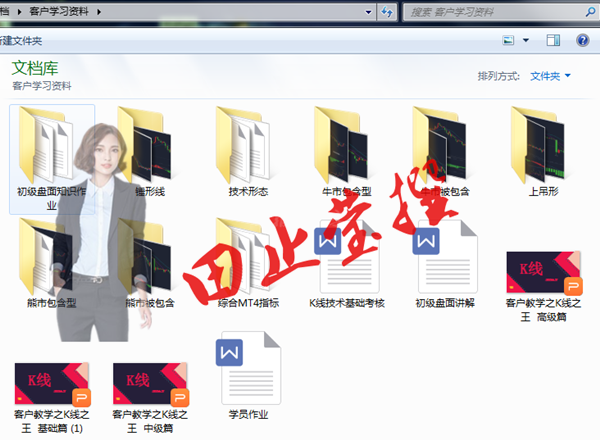Open the 上吊形 folder
The image size is (600, 440).
coord(543,148)
